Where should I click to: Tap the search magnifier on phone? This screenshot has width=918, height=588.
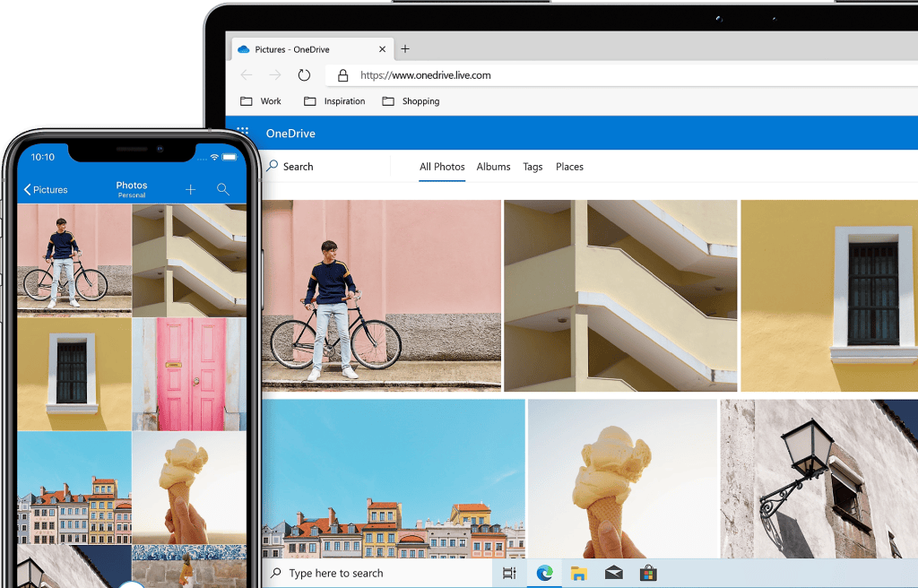(223, 189)
